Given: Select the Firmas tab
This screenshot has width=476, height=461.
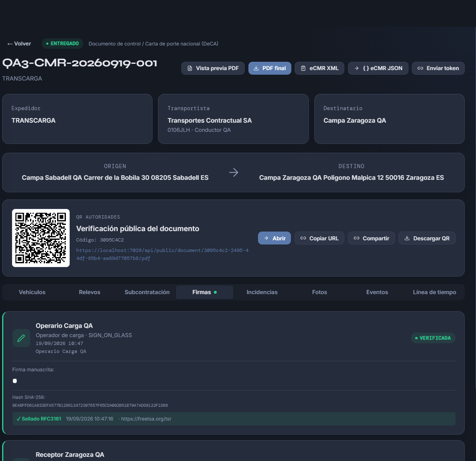Looking at the screenshot, I should (x=205, y=292).
